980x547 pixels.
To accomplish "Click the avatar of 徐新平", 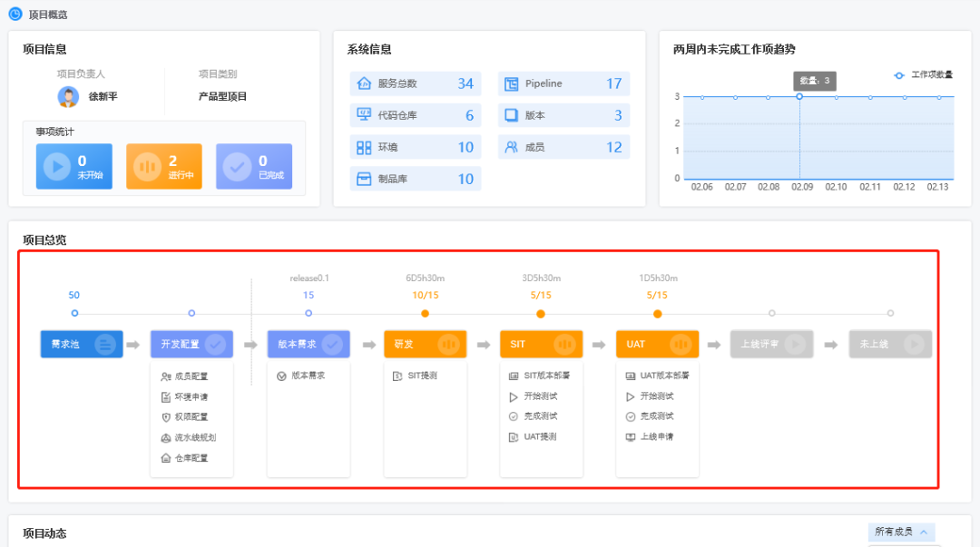I will click(x=68, y=96).
